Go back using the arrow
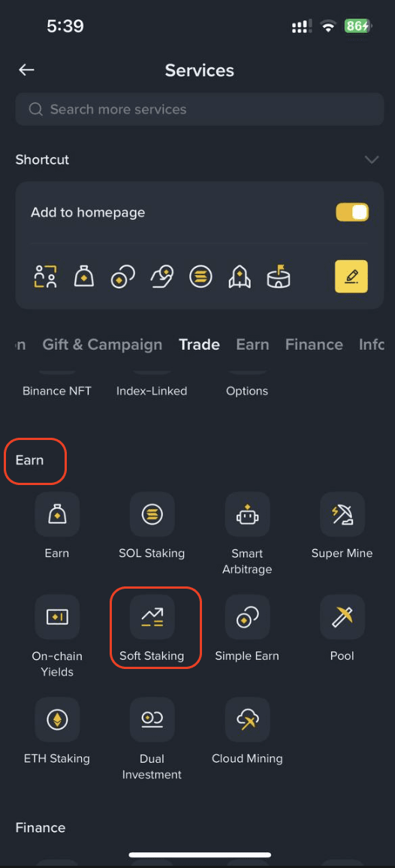This screenshot has height=868, width=395. [26, 70]
